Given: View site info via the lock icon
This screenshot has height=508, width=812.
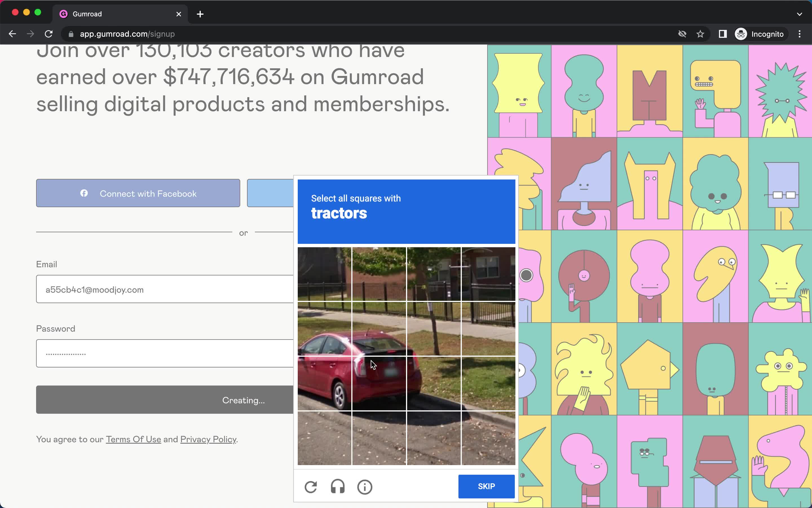Looking at the screenshot, I should point(71,34).
